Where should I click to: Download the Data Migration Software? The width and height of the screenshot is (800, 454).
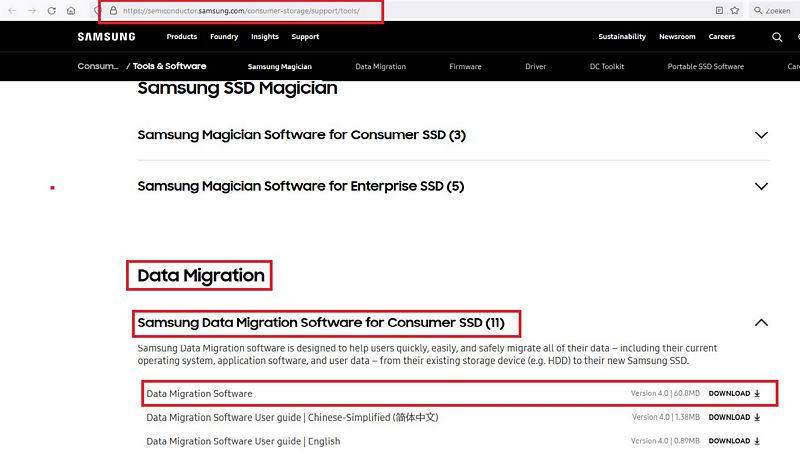(734, 393)
